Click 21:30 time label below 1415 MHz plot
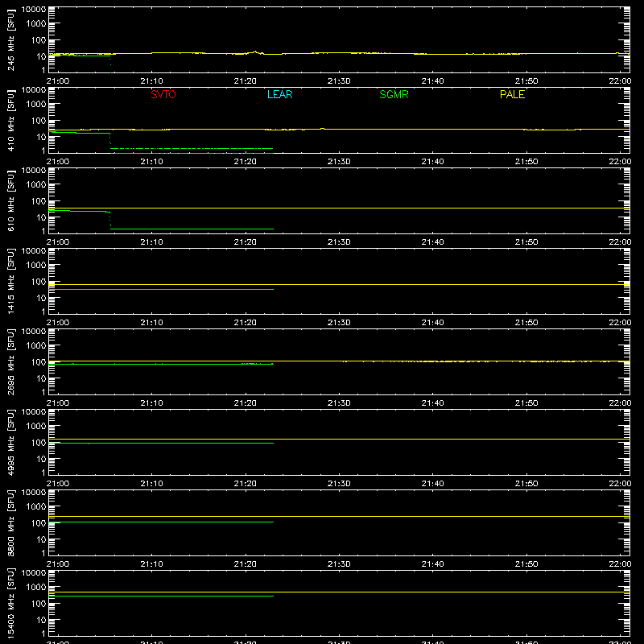The height and width of the screenshot is (644, 644). (339, 323)
